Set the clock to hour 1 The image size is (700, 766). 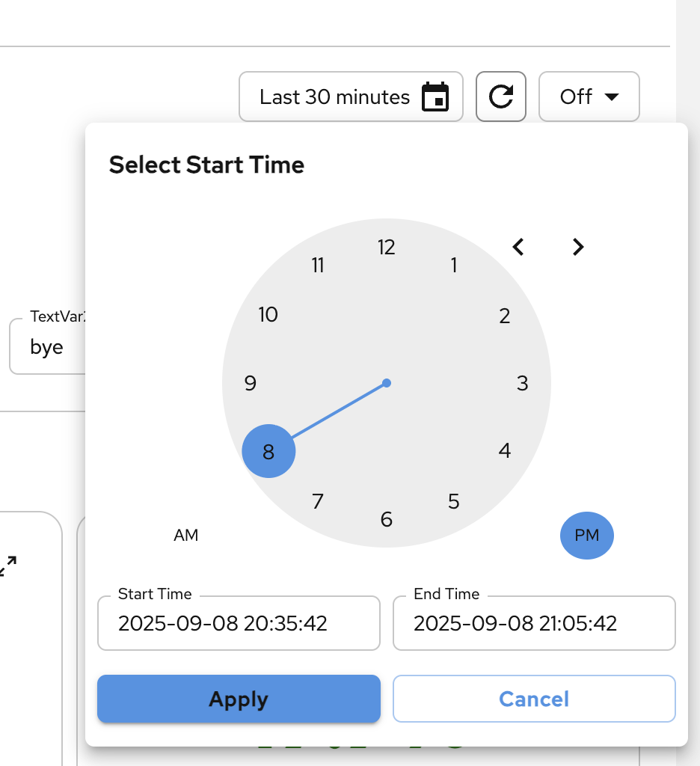coord(454,266)
